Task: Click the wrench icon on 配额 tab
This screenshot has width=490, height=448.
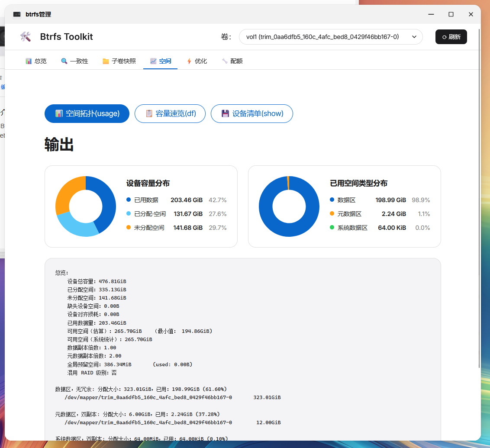Action: tap(225, 61)
